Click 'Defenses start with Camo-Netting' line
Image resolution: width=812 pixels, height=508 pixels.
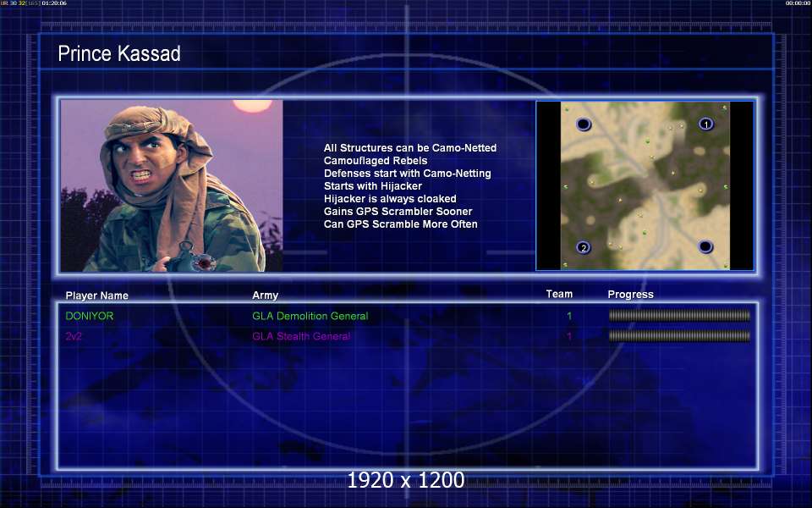coord(408,173)
